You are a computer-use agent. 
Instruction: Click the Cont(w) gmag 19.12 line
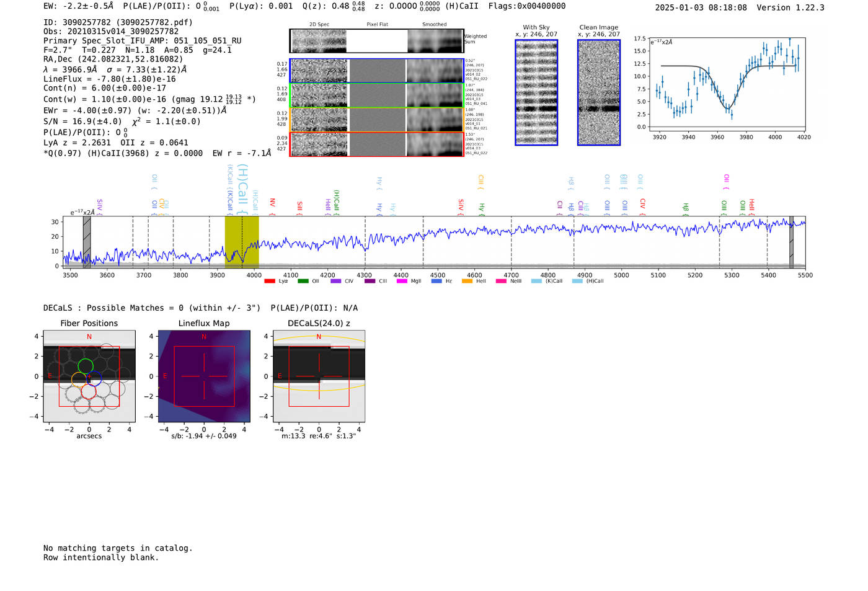click(149, 99)
